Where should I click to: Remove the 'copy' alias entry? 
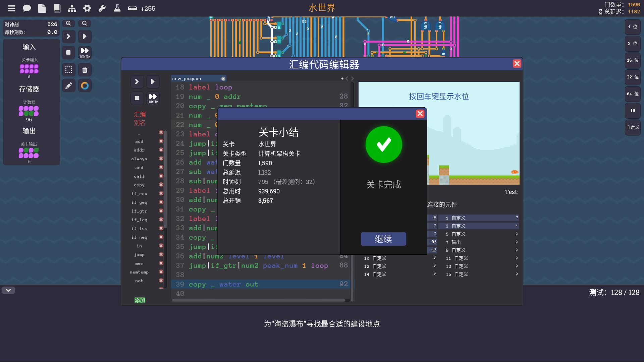161,185
